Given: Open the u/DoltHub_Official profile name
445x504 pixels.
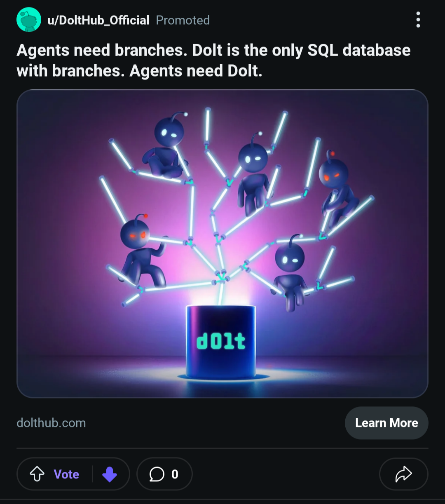Looking at the screenshot, I should click(x=98, y=20).
